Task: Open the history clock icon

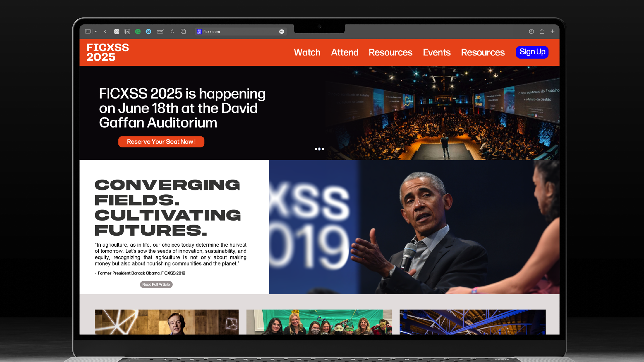Action: point(531,32)
